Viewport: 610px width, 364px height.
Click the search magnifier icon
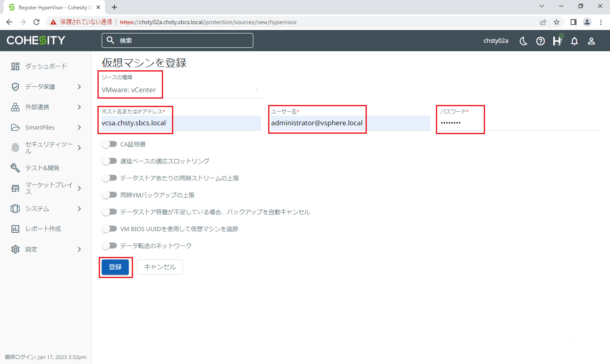(x=111, y=40)
